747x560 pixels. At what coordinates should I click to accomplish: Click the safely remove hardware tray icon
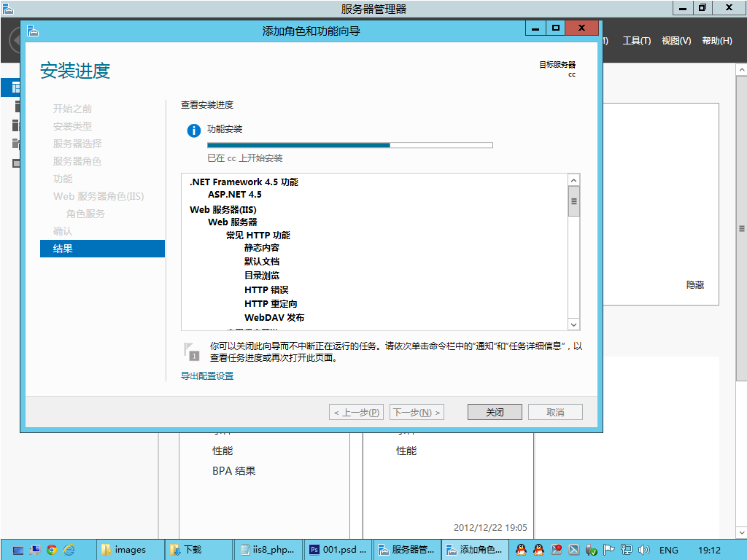tap(591, 550)
